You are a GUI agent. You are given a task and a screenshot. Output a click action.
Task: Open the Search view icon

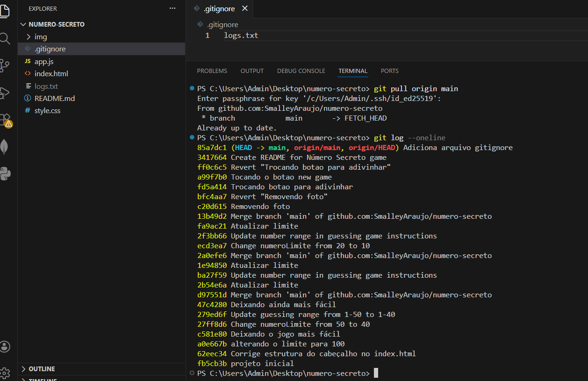click(x=5, y=38)
